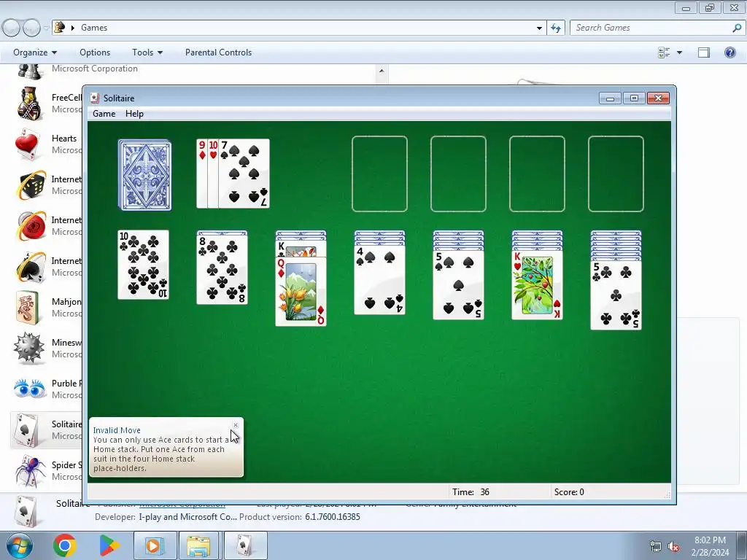
Task: Click the third empty Home stack placeholder
Action: click(538, 174)
